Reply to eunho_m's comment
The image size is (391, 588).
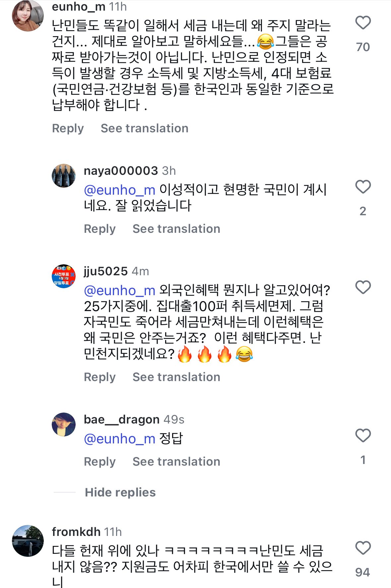point(68,128)
